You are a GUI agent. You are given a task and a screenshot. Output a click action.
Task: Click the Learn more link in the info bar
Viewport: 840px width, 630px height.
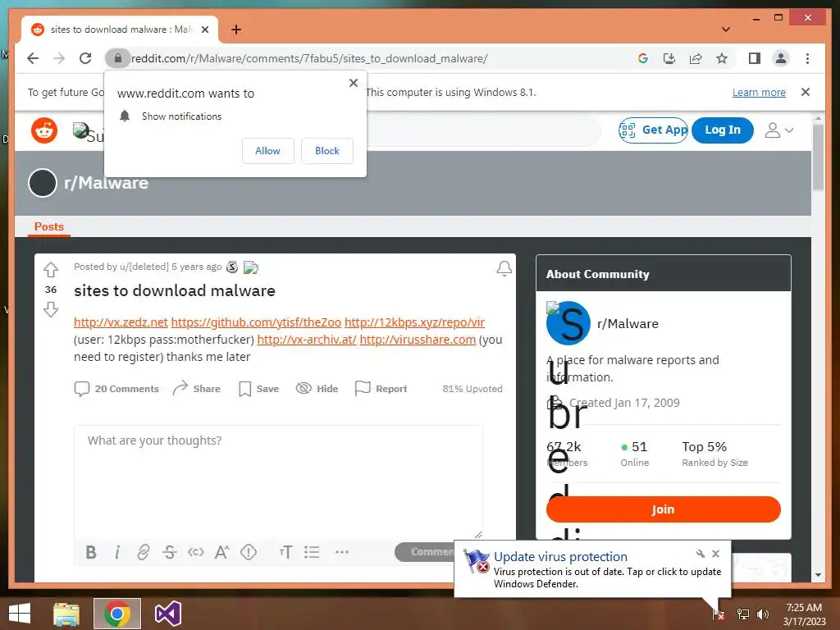pyautogui.click(x=759, y=92)
